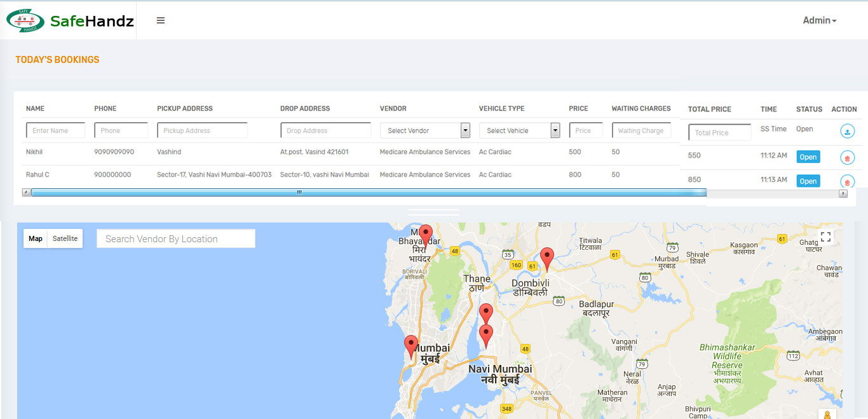
Task: Click the SafeHandz logo
Action: tap(70, 21)
